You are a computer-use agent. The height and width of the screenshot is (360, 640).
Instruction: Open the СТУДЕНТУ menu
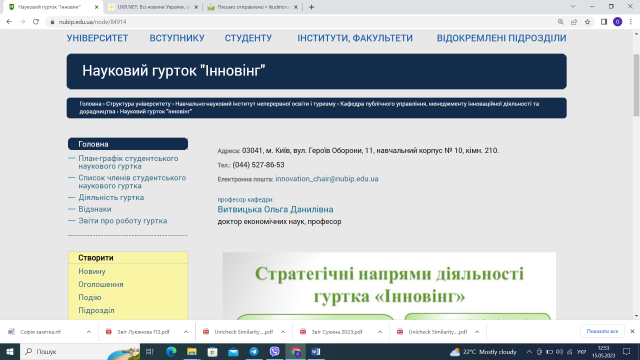[x=248, y=38]
